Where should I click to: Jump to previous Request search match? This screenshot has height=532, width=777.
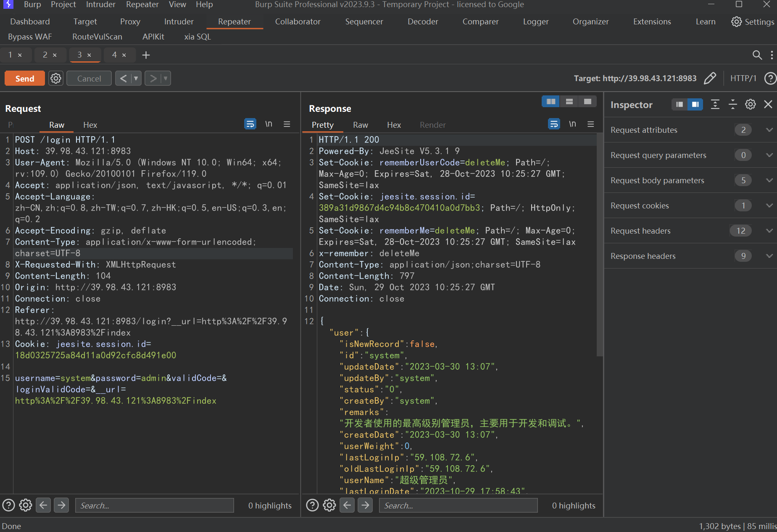[43, 505]
